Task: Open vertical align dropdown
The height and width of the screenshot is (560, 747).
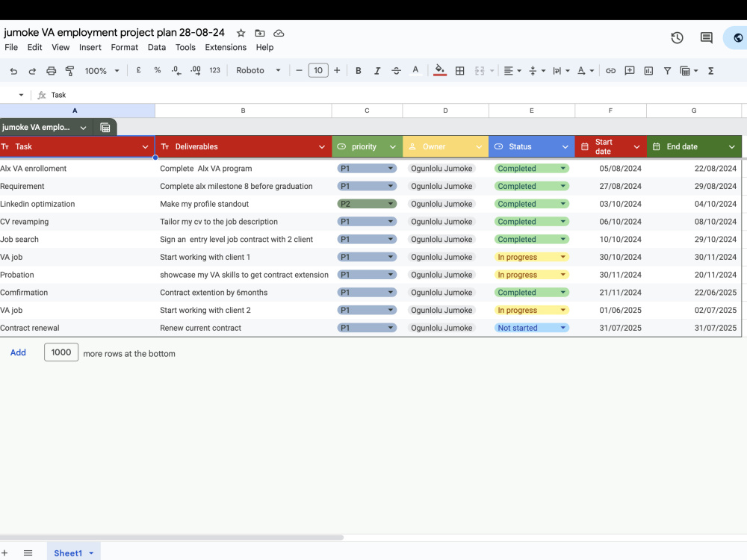Action: click(x=537, y=71)
